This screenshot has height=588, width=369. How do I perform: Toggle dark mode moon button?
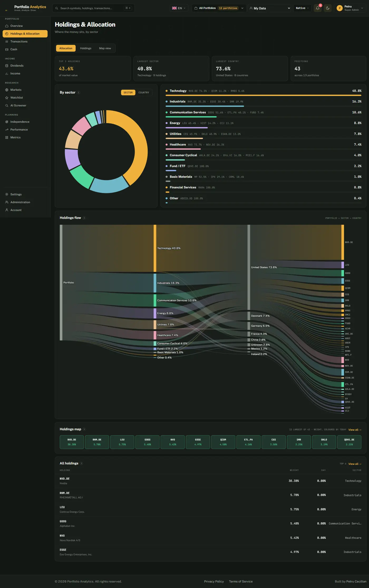(x=328, y=8)
